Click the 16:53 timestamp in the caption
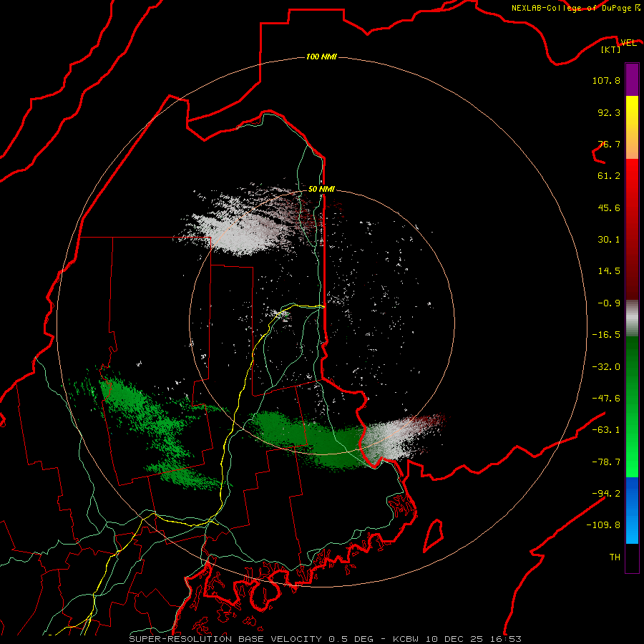Viewport: 644px width, 644px height. [504, 639]
